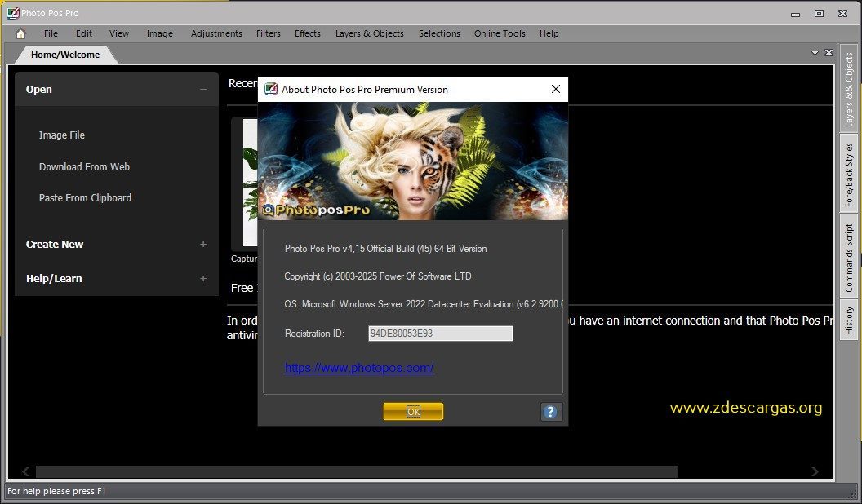Open the Selections menu

point(439,33)
